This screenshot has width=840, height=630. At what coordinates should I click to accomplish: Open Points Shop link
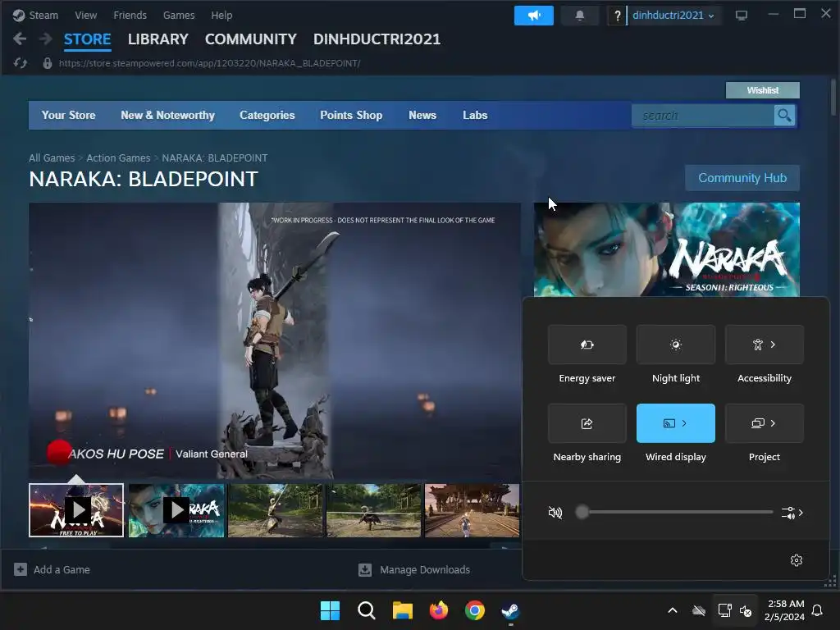351,115
